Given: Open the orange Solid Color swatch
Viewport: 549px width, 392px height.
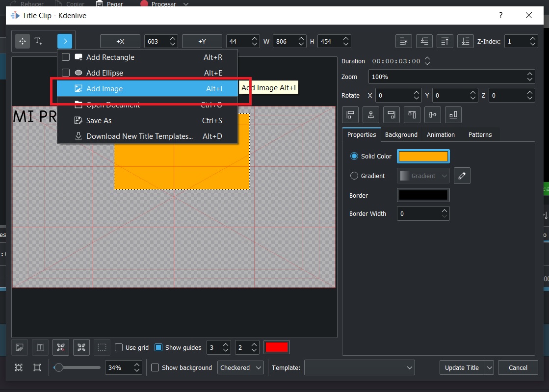Looking at the screenshot, I should pos(423,156).
